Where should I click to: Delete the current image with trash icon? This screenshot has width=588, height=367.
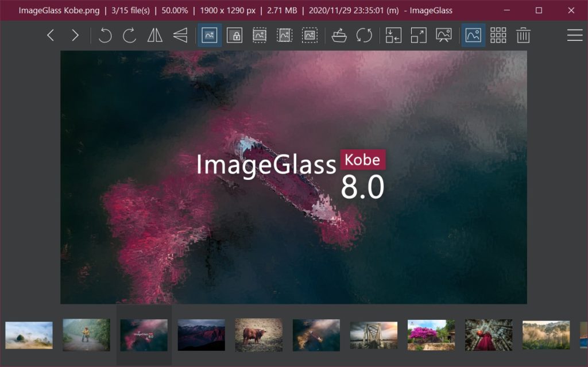coord(523,35)
